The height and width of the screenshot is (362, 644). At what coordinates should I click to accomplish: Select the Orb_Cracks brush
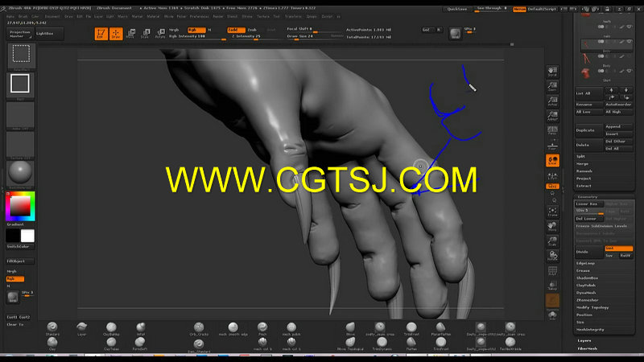199,329
